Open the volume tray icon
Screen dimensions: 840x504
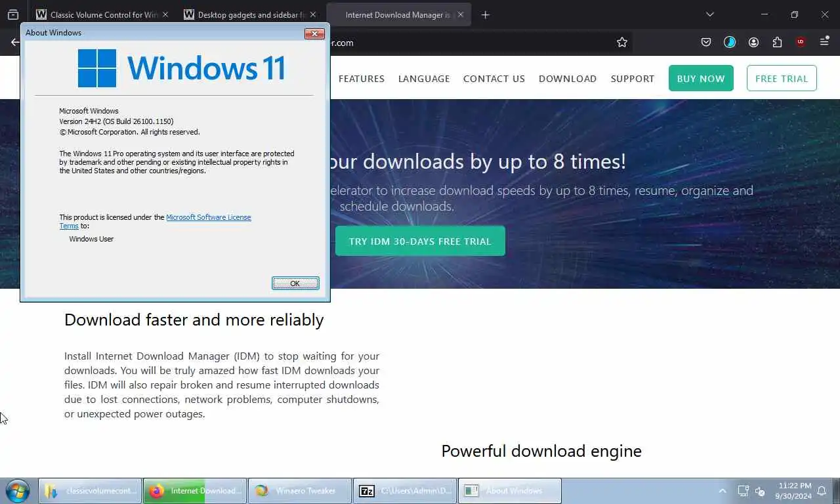(760, 491)
